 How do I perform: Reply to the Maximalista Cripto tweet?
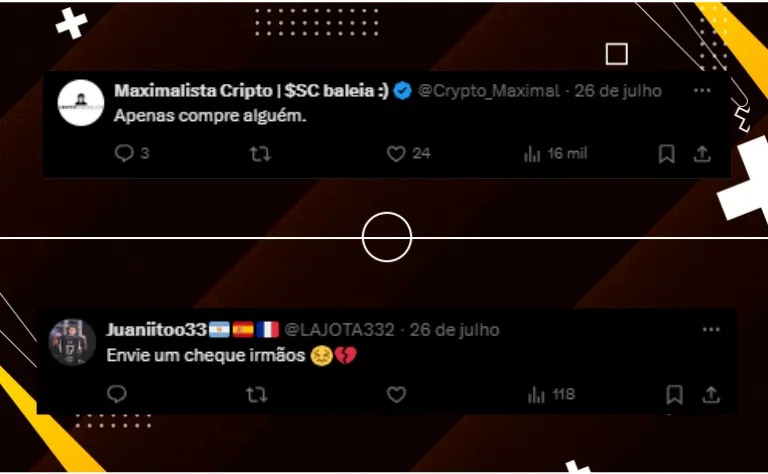click(x=124, y=153)
